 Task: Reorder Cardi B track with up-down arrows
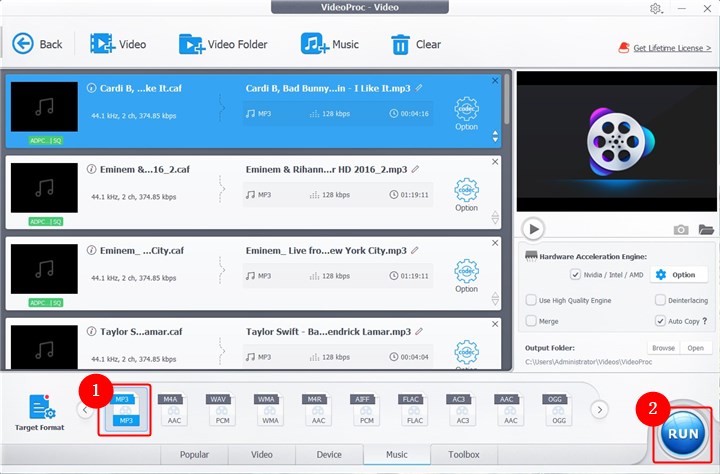click(x=495, y=136)
